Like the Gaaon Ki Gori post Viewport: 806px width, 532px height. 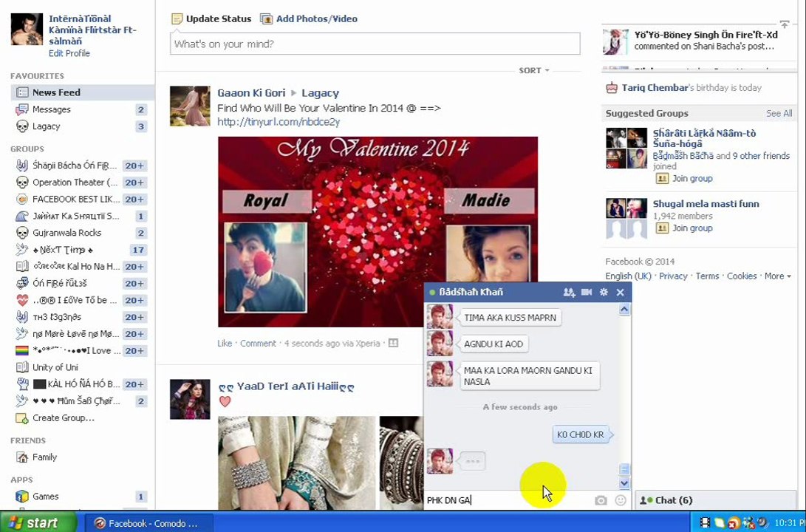click(x=225, y=344)
